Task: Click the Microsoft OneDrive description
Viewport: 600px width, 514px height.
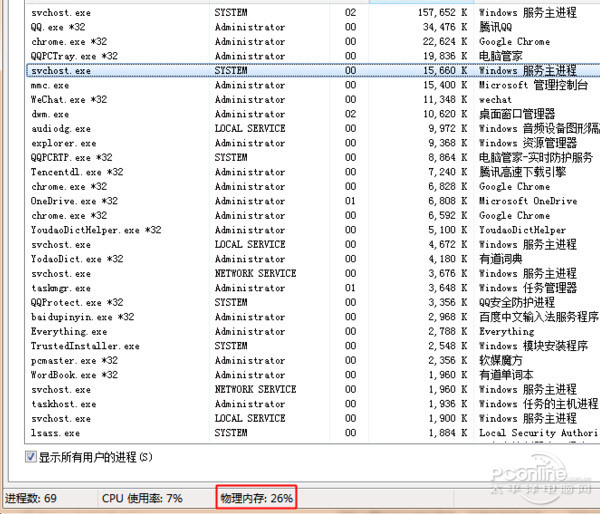Action: [528, 201]
